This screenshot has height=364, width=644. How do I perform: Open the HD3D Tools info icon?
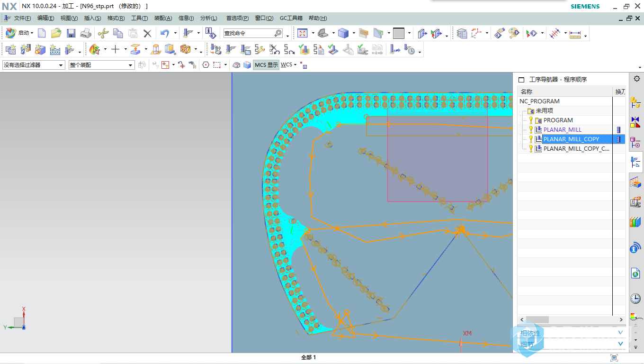(635, 247)
